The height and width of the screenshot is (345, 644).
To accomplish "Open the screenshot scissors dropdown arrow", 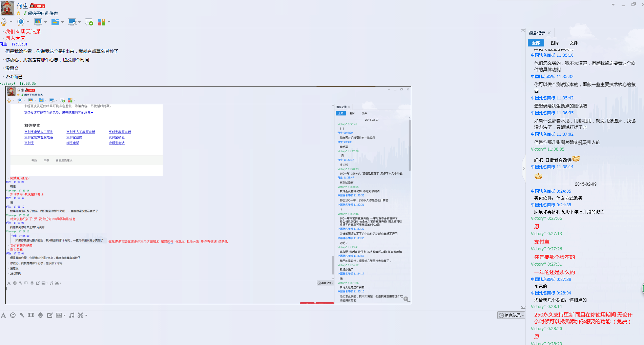I will 86,315.
